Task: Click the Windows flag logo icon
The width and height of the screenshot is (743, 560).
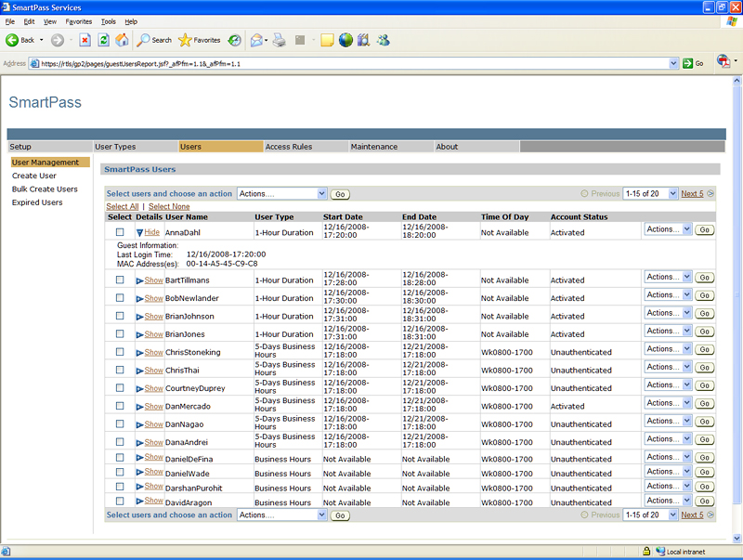Action: [x=732, y=21]
